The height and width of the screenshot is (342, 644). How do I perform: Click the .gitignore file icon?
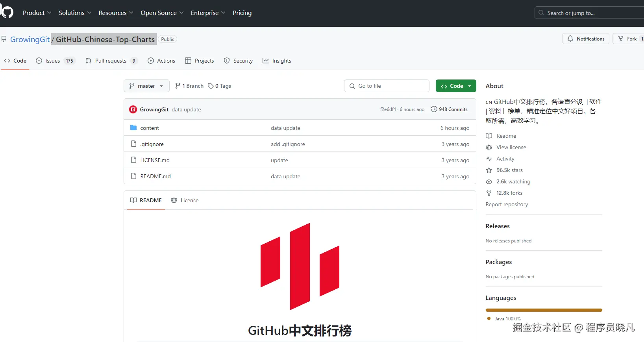(x=133, y=144)
